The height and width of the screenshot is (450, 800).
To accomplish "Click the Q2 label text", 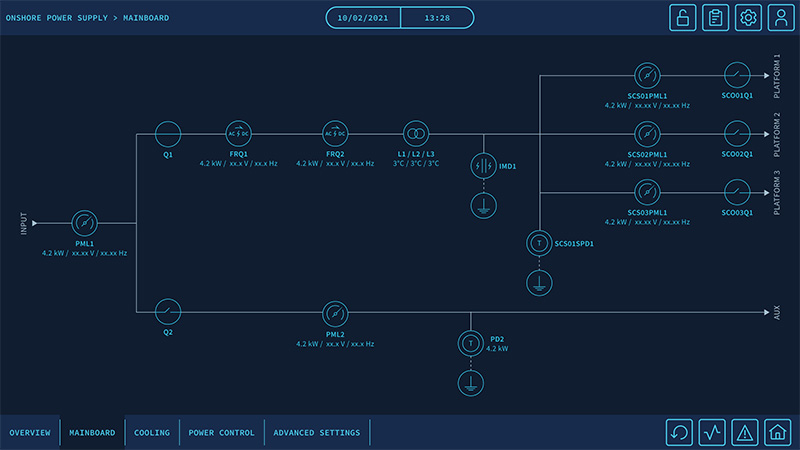I will pos(168,332).
